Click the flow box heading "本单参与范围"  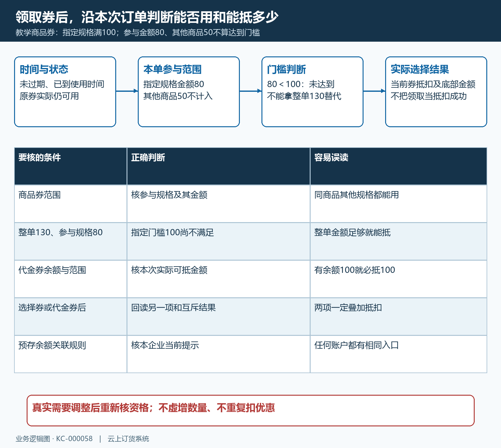click(172, 69)
